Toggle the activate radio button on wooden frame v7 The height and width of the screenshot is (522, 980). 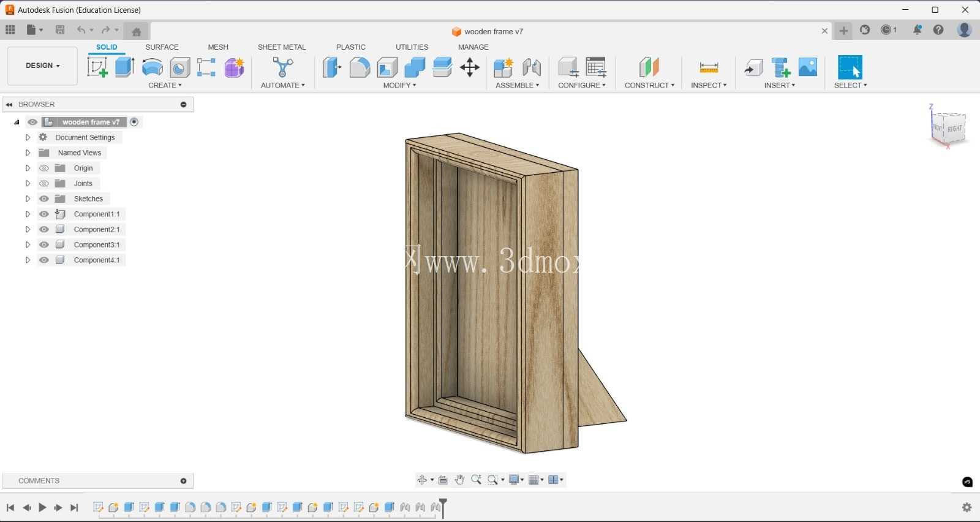pyautogui.click(x=134, y=122)
